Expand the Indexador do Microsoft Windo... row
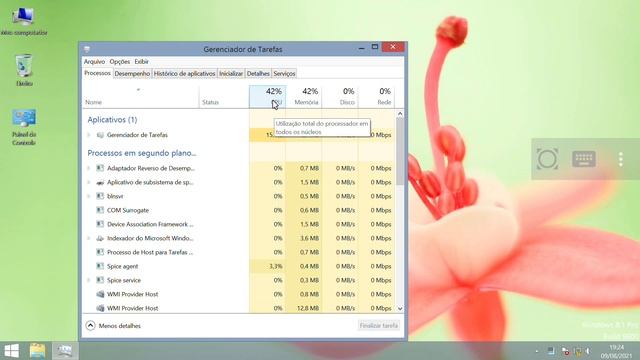 click(89, 238)
